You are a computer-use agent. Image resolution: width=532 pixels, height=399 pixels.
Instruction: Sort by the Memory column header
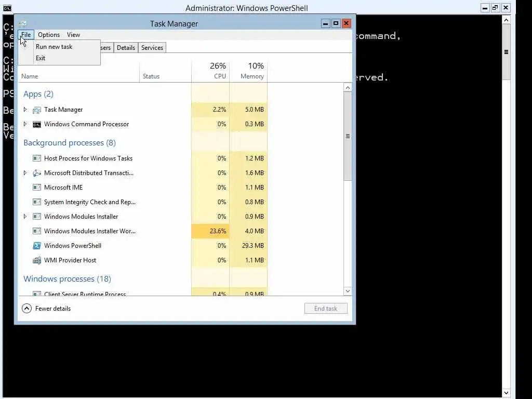click(x=248, y=71)
